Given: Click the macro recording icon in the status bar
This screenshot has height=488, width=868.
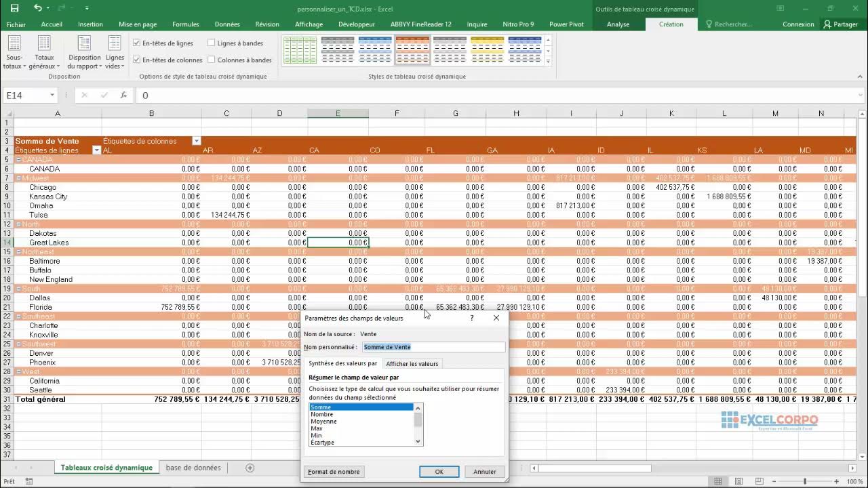Looking at the screenshot, I should click(x=28, y=481).
